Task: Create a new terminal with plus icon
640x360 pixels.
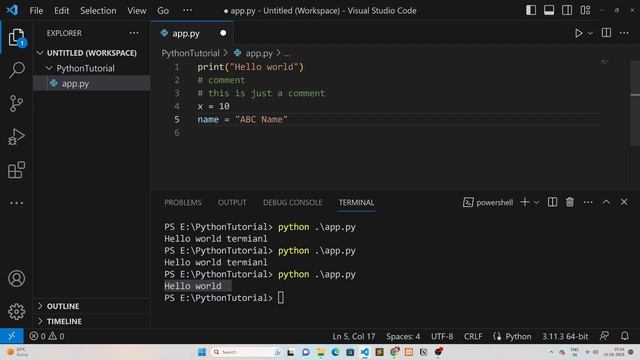Action: click(x=525, y=202)
